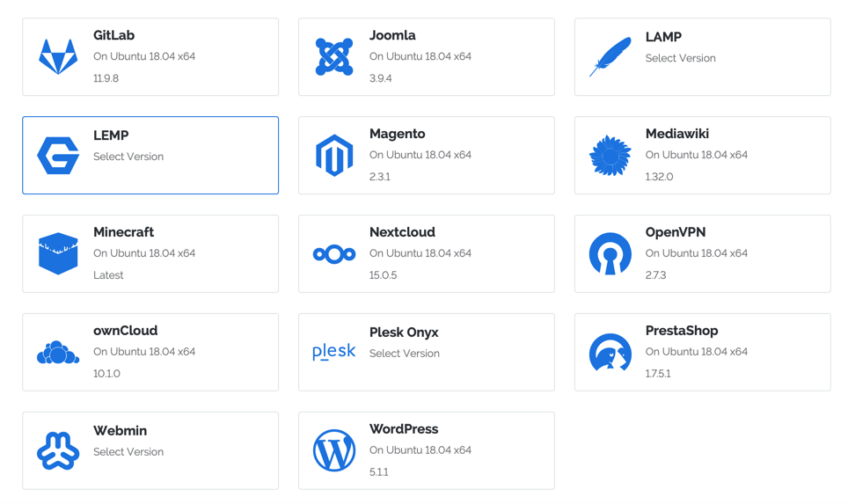Click ownCloud version 10.1.0 text
The width and height of the screenshot is (848, 504).
106,374
